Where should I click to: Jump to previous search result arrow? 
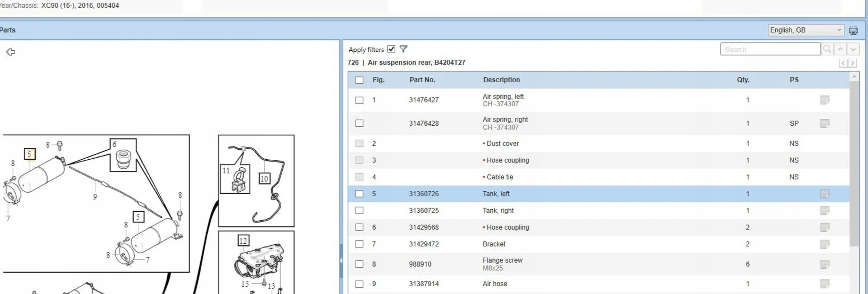click(840, 49)
